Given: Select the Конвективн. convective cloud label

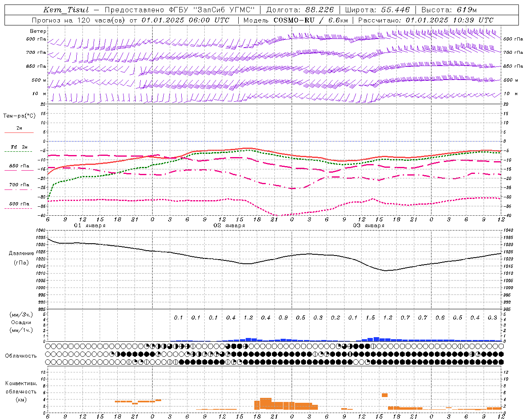Looking at the screenshot, I should click(x=21, y=383).
